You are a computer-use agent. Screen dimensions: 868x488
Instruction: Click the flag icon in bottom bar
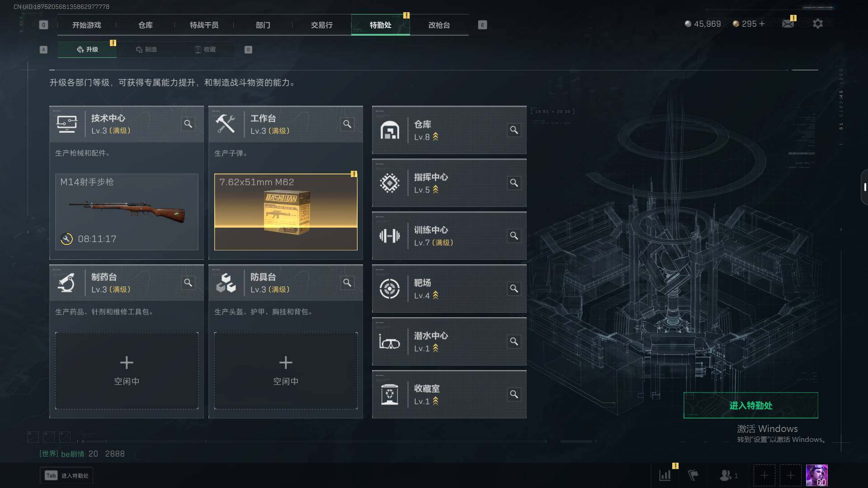coord(693,475)
